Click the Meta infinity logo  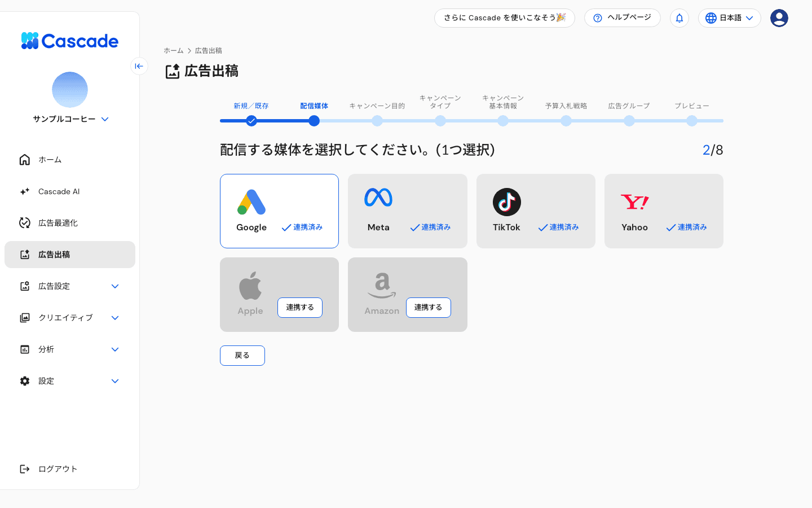pyautogui.click(x=378, y=198)
